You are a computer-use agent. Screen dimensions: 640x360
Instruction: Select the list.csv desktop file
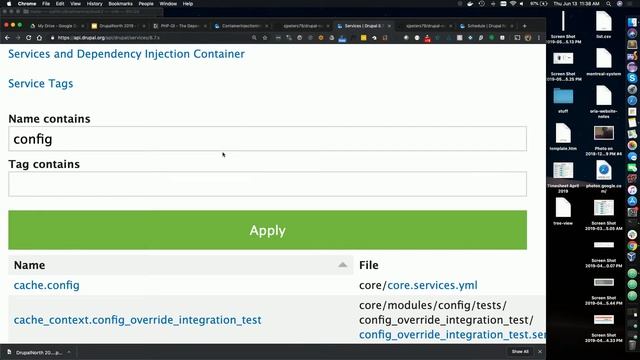pos(604,24)
